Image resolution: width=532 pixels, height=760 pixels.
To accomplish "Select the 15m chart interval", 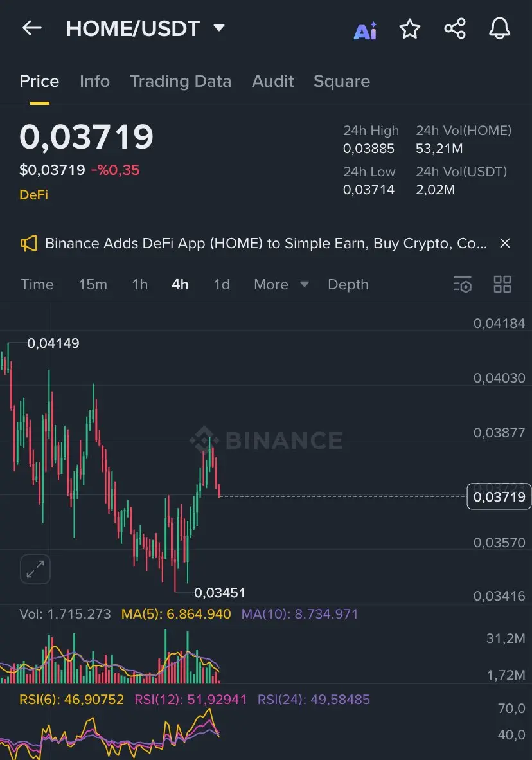I will tap(93, 284).
